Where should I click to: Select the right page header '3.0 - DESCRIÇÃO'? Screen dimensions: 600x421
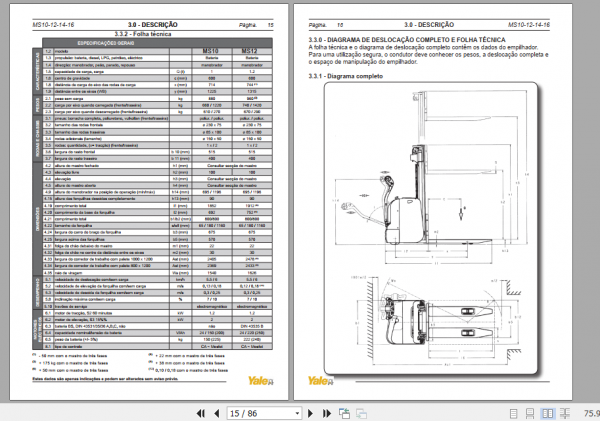[x=429, y=25]
